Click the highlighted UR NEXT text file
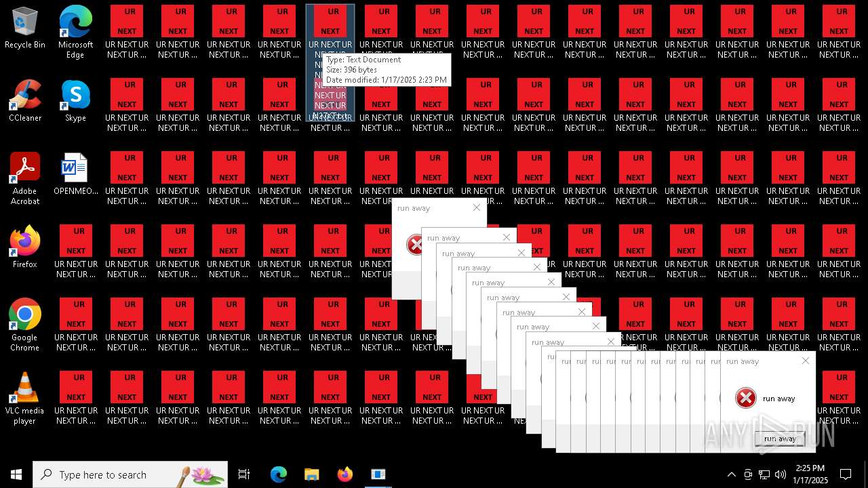Image resolution: width=868 pixels, height=488 pixels. tap(330, 62)
